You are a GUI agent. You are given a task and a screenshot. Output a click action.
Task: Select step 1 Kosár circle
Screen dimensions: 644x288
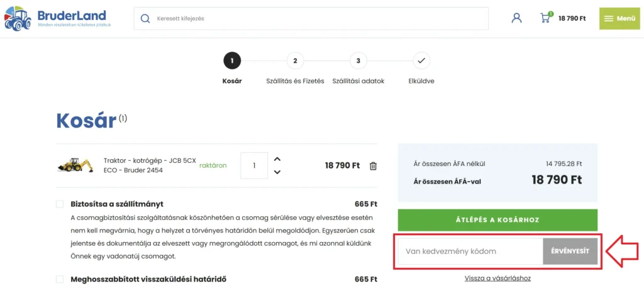[232, 61]
